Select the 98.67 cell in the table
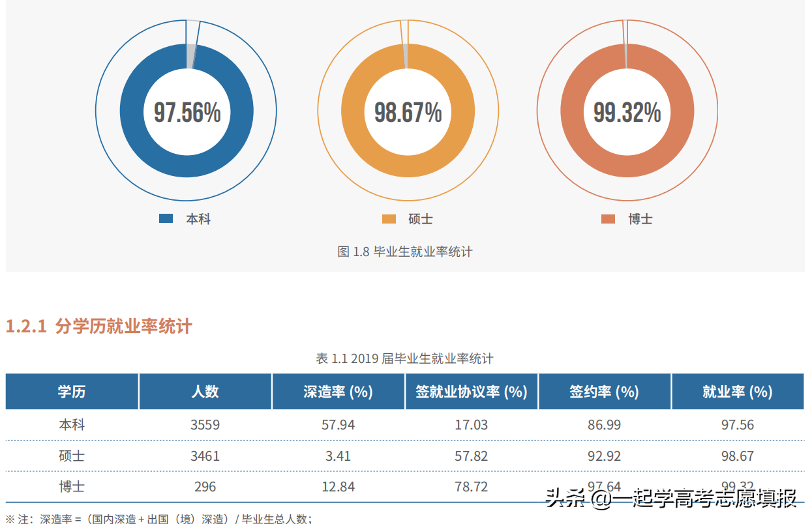The height and width of the screenshot is (524, 812). coord(738,456)
